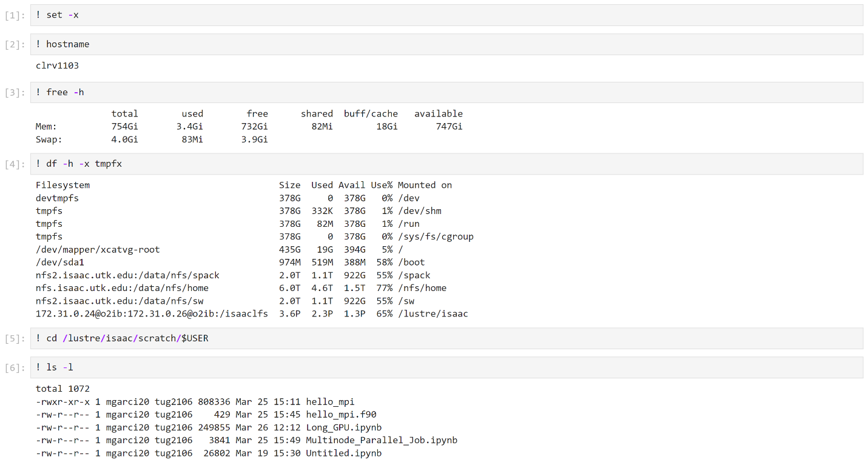This screenshot has width=868, height=462.
Task: Select the [5]: cell prompt
Action: (15, 339)
